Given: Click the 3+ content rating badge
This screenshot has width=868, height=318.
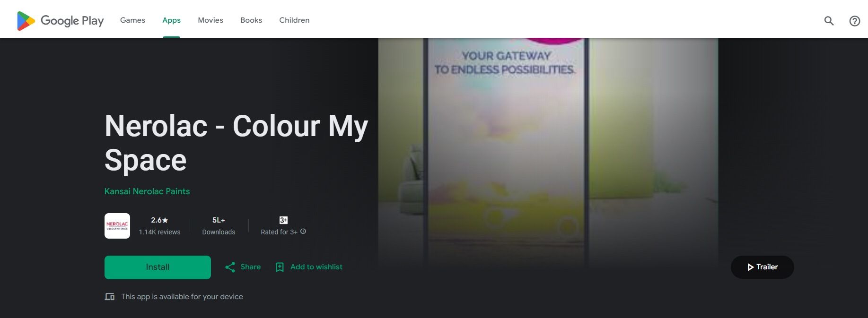Looking at the screenshot, I should coord(283,220).
